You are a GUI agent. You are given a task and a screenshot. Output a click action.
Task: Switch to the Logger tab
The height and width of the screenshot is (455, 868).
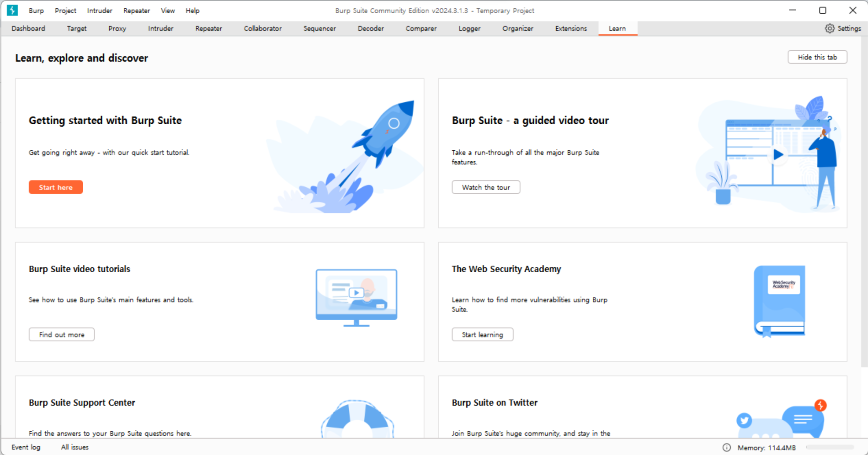tap(469, 28)
